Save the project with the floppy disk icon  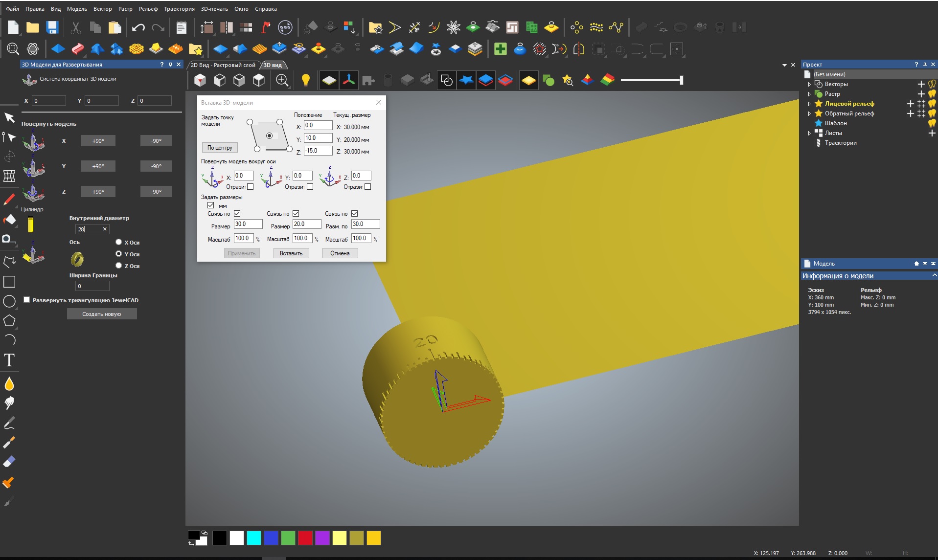click(x=52, y=27)
